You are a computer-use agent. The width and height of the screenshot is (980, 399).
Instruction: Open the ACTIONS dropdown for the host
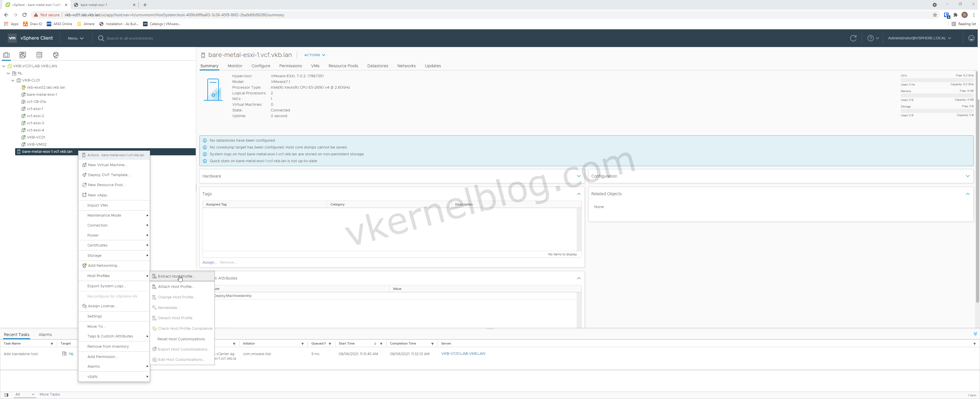pos(314,55)
